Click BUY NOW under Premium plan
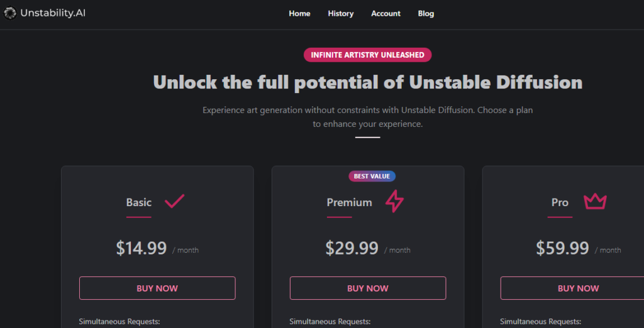The image size is (644, 328). coord(368,288)
